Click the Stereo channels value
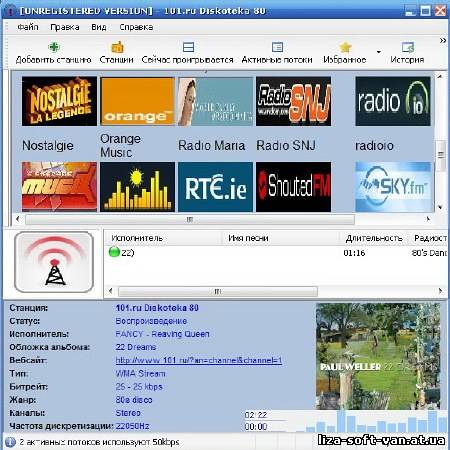Image resolution: width=450 pixels, height=450 pixels. pos(128,413)
